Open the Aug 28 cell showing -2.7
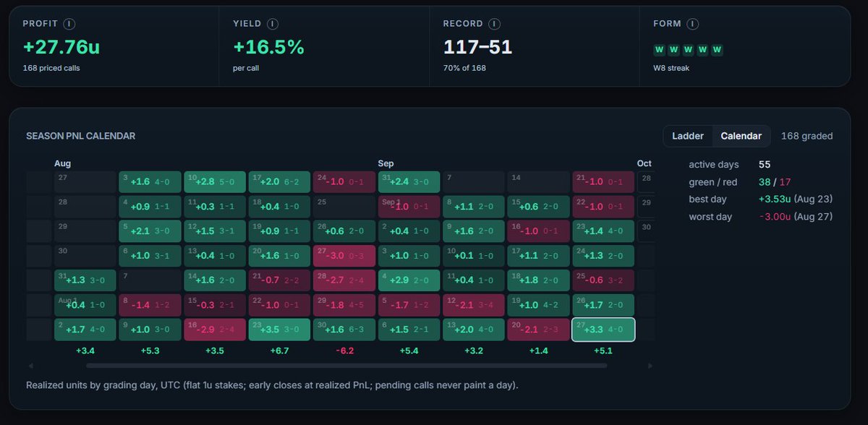Viewport: 868px width, 425px height. click(344, 280)
